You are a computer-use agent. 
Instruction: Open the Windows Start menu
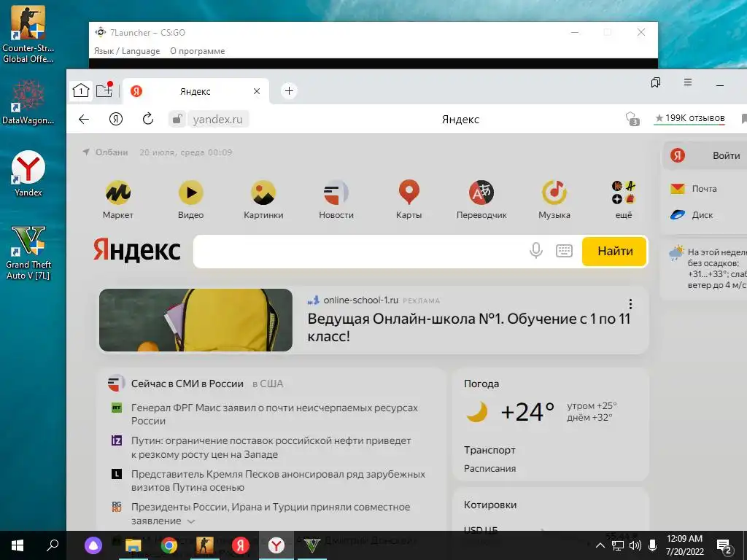tap(18, 545)
